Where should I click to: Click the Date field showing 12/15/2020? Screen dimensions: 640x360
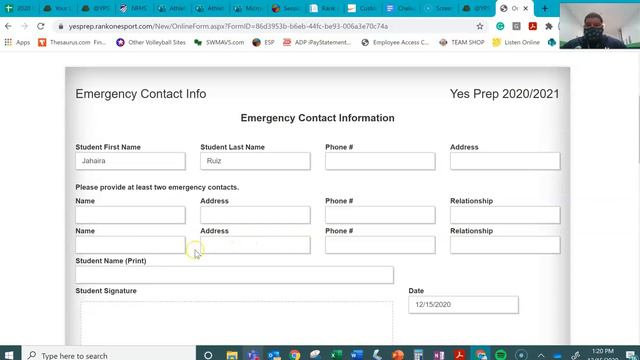tap(464, 305)
